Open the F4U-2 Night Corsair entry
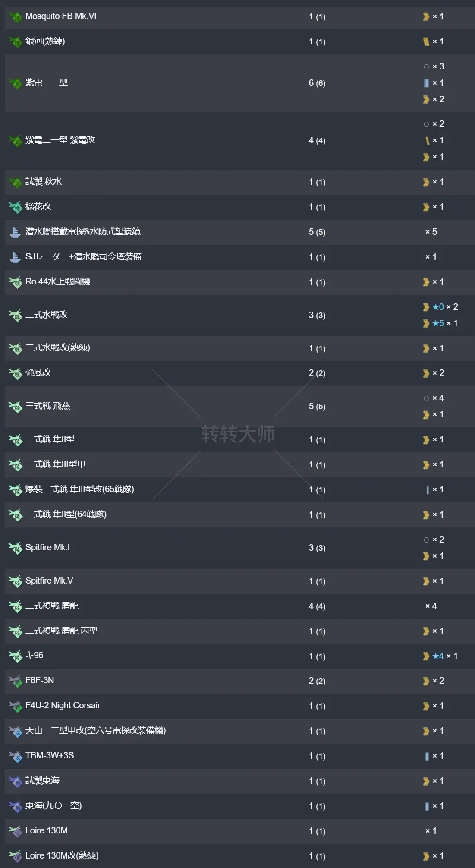The height and width of the screenshot is (868, 475). pyautogui.click(x=63, y=706)
